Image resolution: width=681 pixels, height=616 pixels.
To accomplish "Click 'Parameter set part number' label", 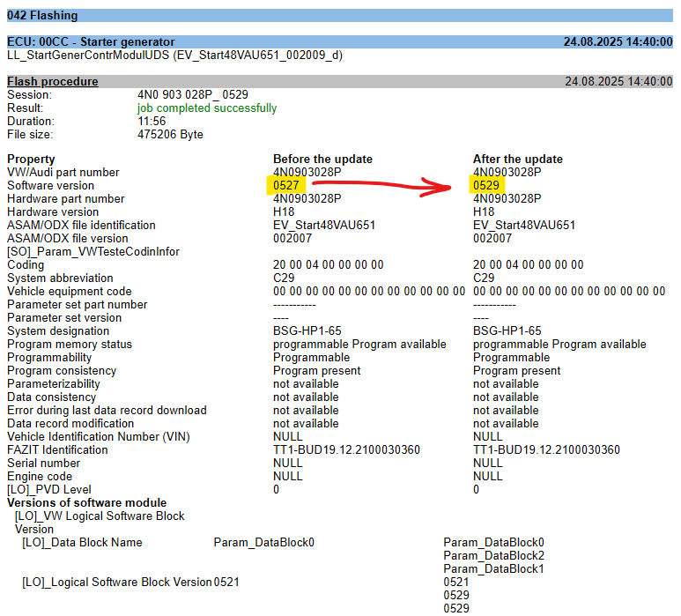I will pyautogui.click(x=78, y=304).
